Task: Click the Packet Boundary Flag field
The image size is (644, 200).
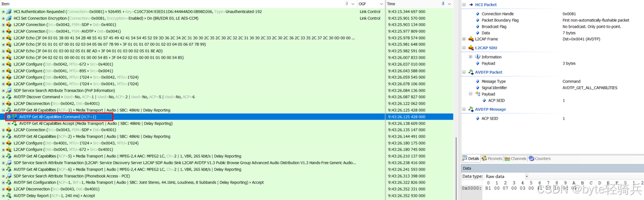Action: pos(500,21)
